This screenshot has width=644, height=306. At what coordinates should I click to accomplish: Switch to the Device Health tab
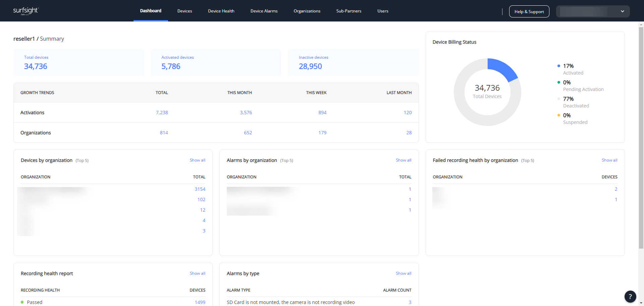[221, 11]
